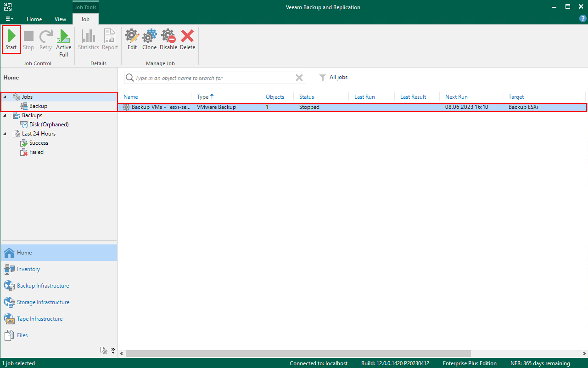Switch to the View ribbon tab
Image resolution: width=588 pixels, height=368 pixels.
click(60, 19)
